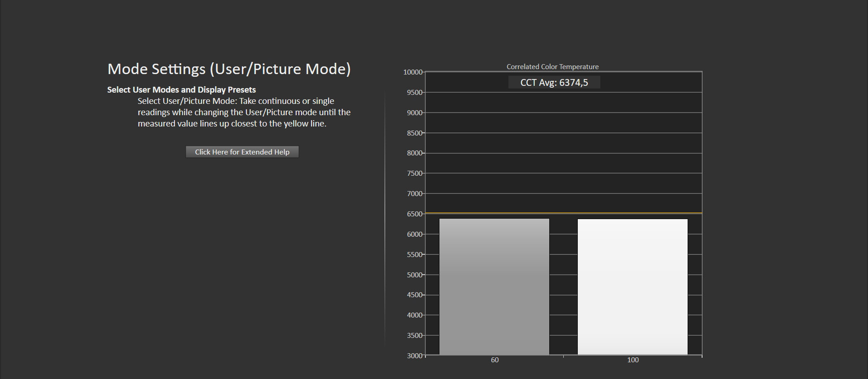Select the white 100 percent bar
This screenshot has width=868, height=379.
click(632, 286)
